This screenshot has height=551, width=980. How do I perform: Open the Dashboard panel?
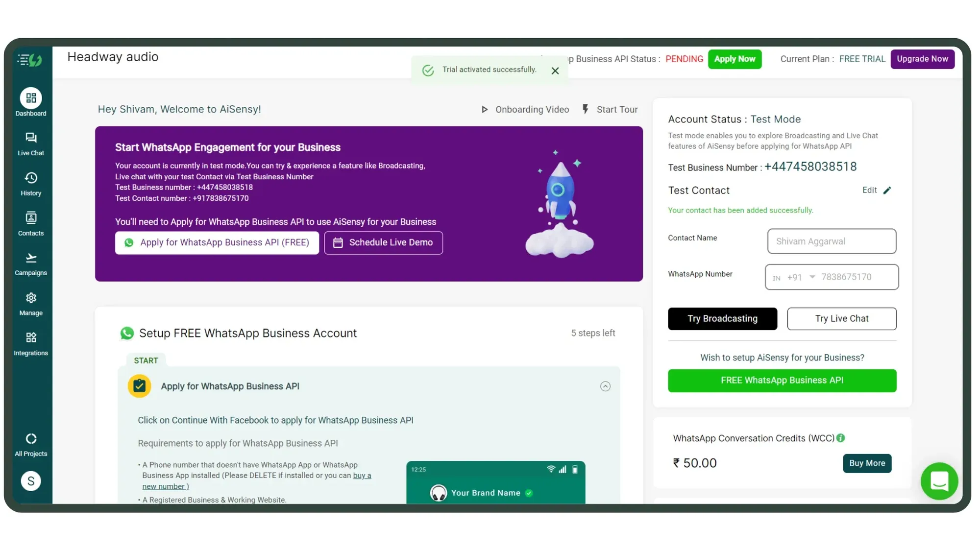[30, 103]
